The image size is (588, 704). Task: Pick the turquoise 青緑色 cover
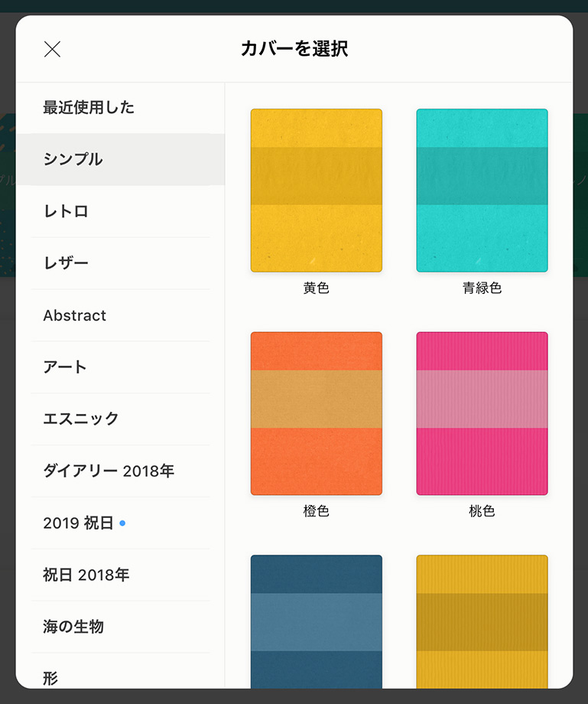(482, 191)
